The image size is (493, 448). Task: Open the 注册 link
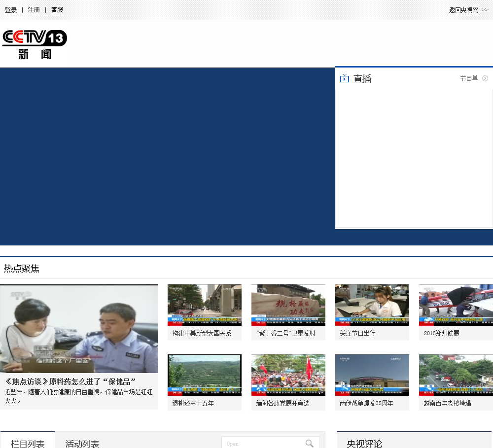(34, 10)
